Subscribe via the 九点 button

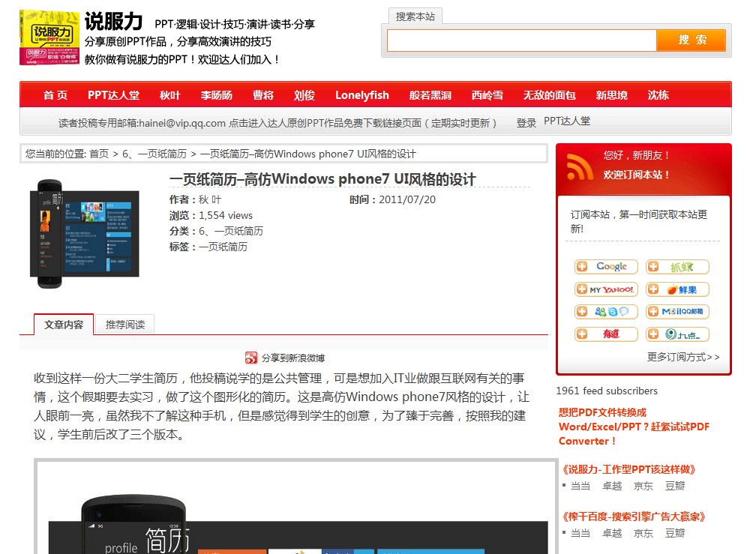click(677, 334)
